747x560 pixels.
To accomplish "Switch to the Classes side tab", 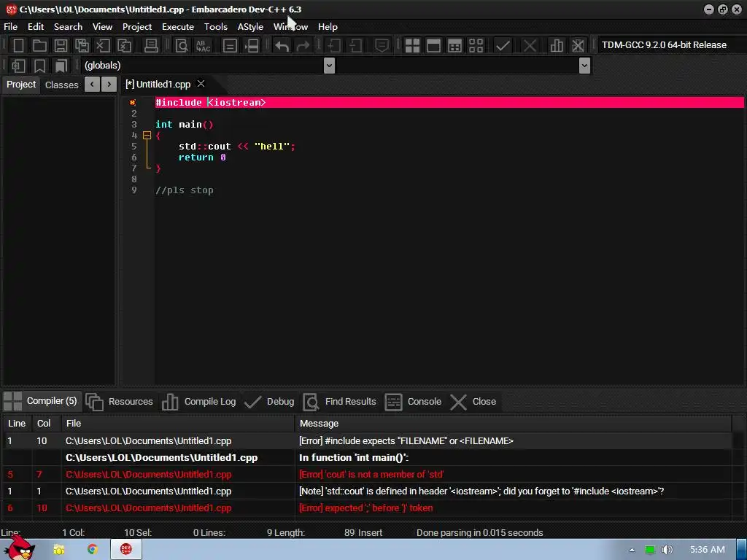I will [x=62, y=85].
